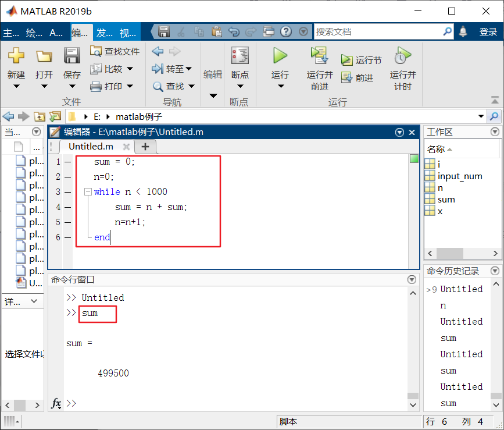Select the Untitled.m editor tab
This screenshot has height=430, width=504.
[91, 147]
